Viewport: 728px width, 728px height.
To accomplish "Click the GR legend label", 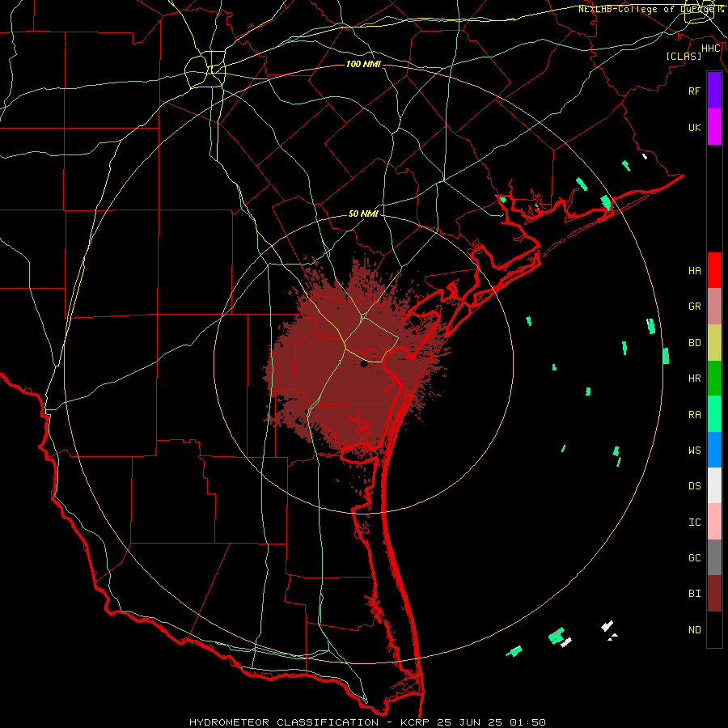I will click(x=694, y=307).
